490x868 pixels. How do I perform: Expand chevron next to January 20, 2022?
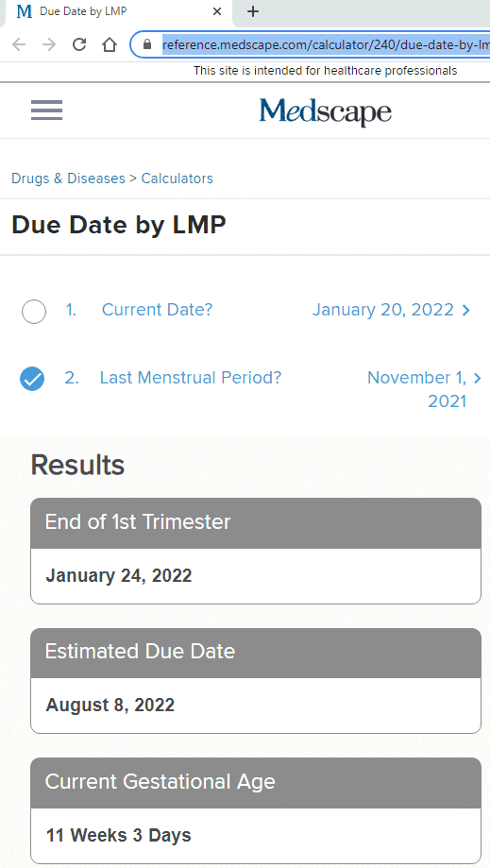[466, 310]
